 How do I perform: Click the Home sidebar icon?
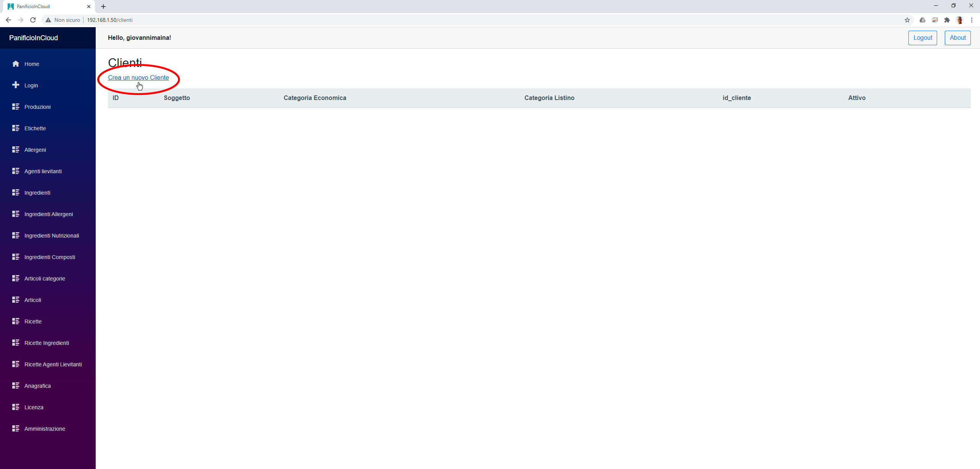tap(16, 63)
